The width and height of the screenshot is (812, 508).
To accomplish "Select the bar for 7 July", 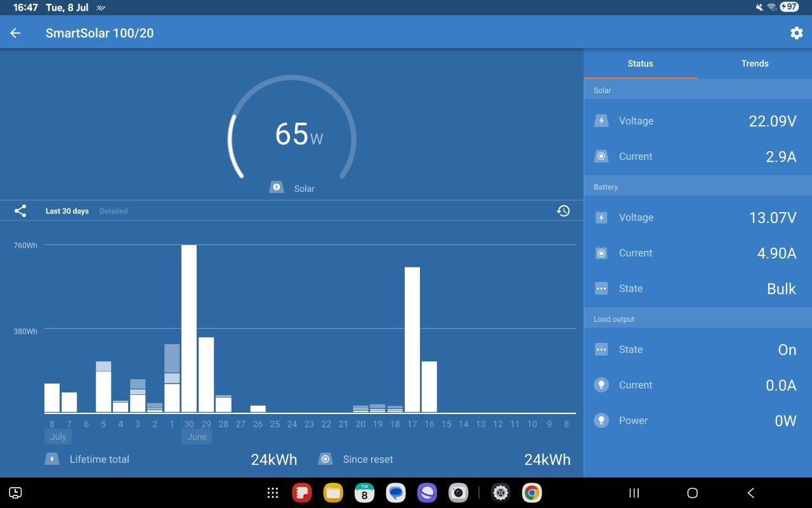I will tap(69, 403).
